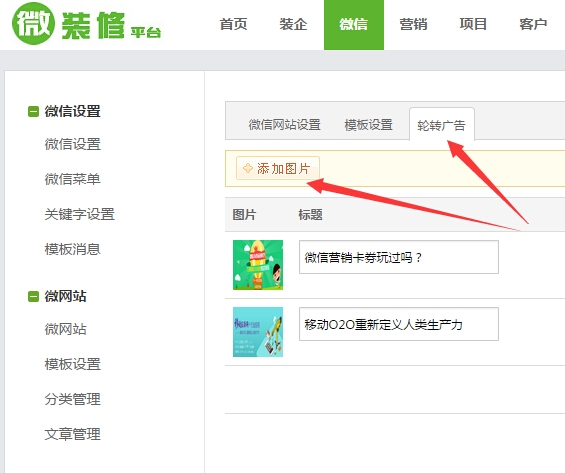
Task: Open the 客户 navigation tab
Action: coord(533,24)
